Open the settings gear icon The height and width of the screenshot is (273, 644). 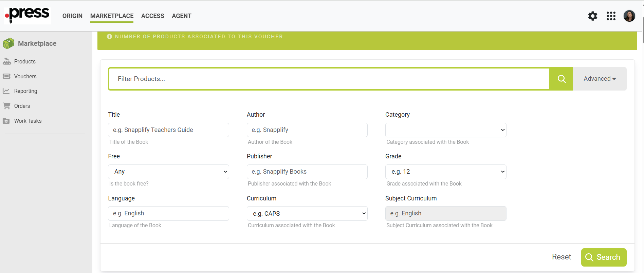point(593,16)
